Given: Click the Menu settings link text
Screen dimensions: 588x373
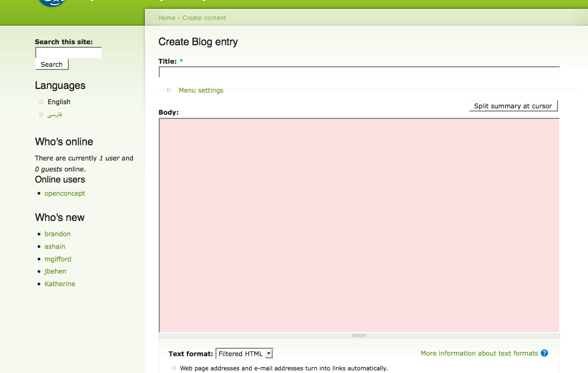Looking at the screenshot, I should pos(201,90).
